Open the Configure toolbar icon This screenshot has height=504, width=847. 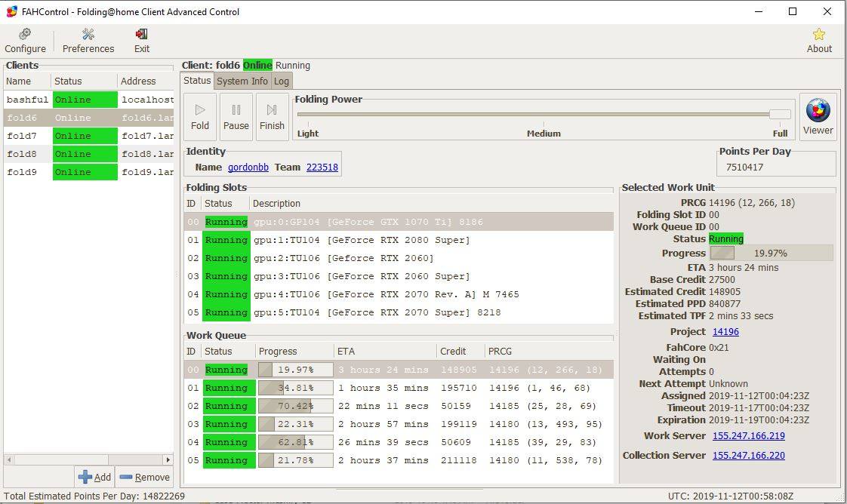tap(25, 41)
